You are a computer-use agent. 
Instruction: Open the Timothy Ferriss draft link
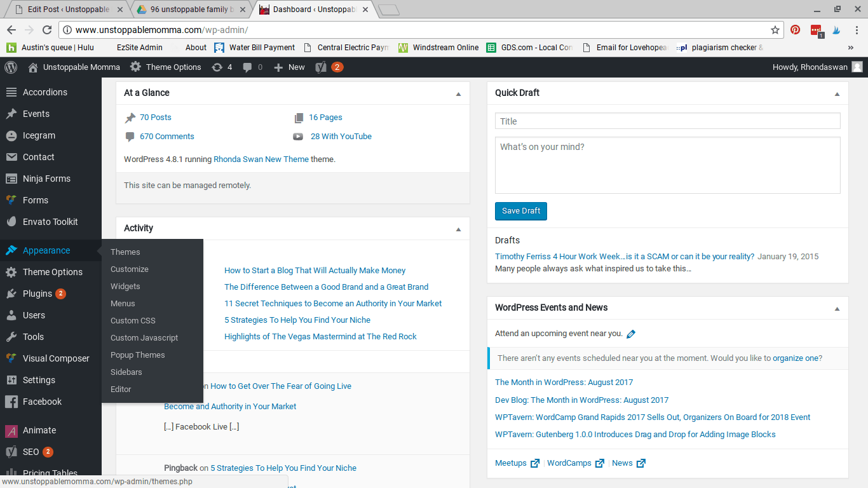(625, 257)
